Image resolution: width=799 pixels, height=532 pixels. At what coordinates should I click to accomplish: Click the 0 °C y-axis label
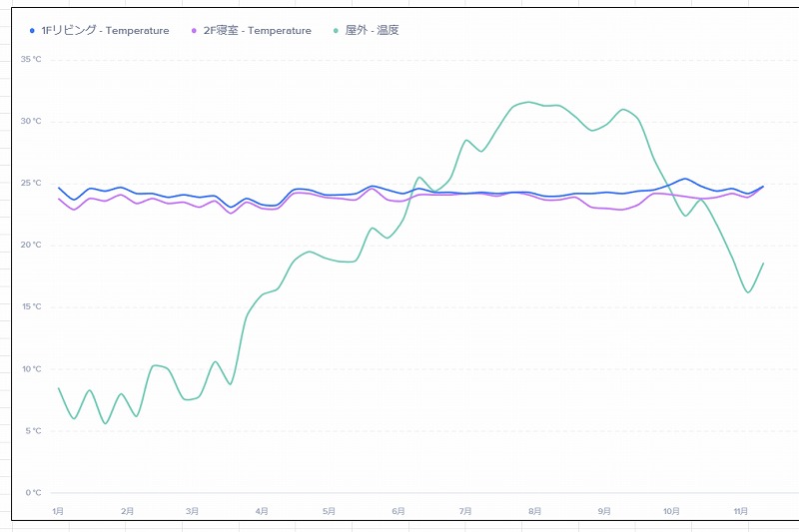point(33,492)
